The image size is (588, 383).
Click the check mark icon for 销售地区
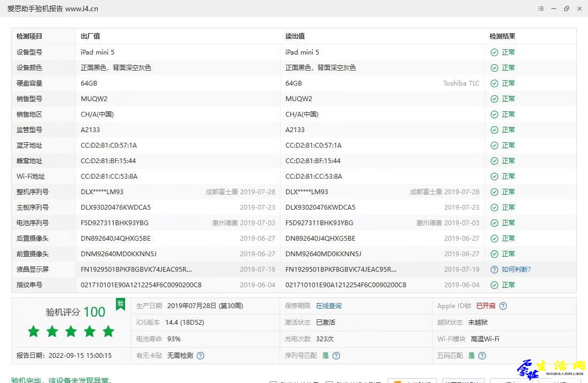coord(494,114)
